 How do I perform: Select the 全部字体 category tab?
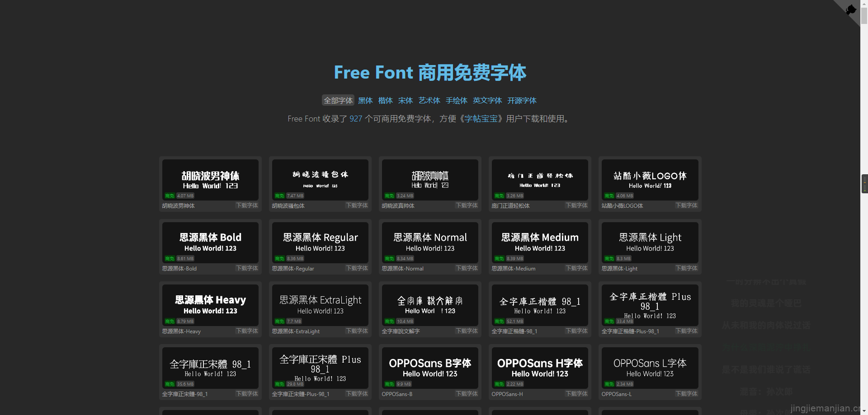[x=338, y=101]
